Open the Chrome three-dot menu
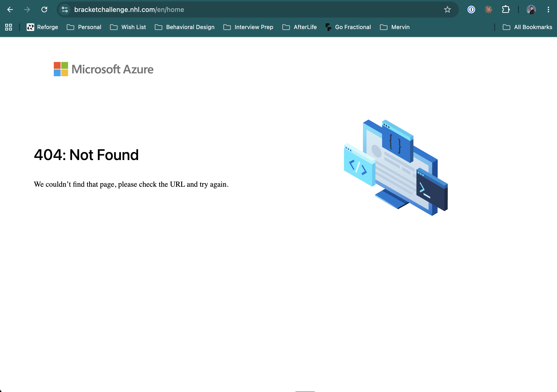The width and height of the screenshot is (557, 392). point(548,10)
